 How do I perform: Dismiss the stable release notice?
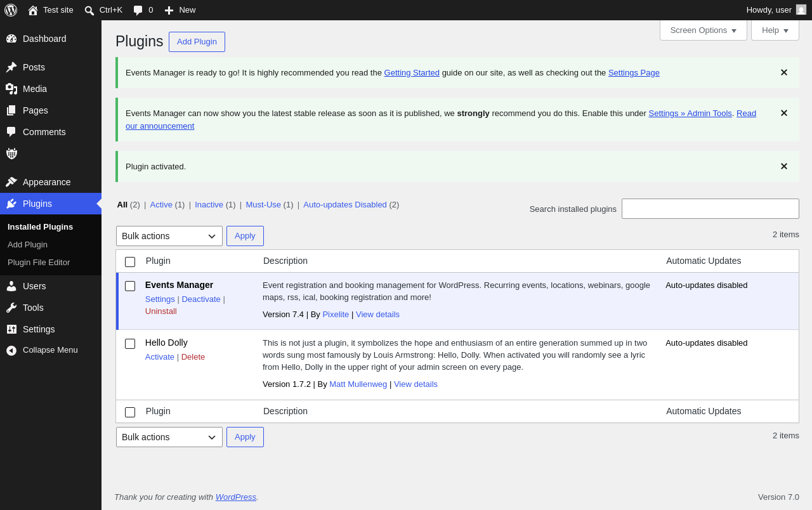tap(783, 113)
